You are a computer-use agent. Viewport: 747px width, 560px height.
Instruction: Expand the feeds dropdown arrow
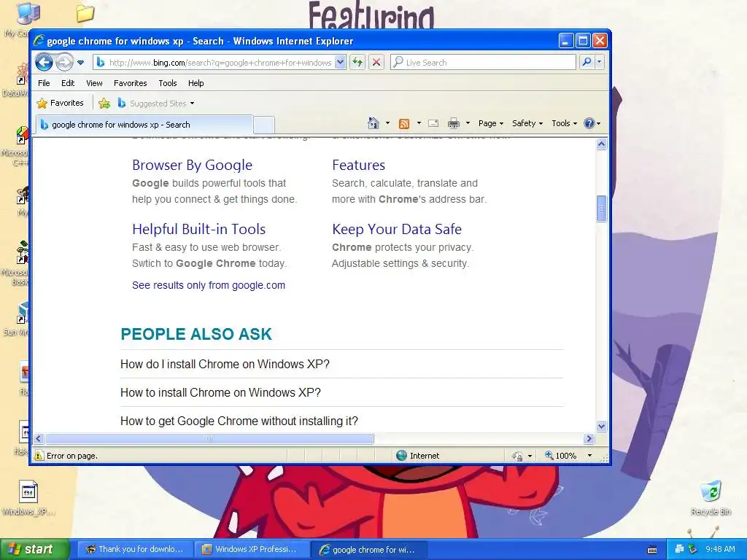click(419, 123)
